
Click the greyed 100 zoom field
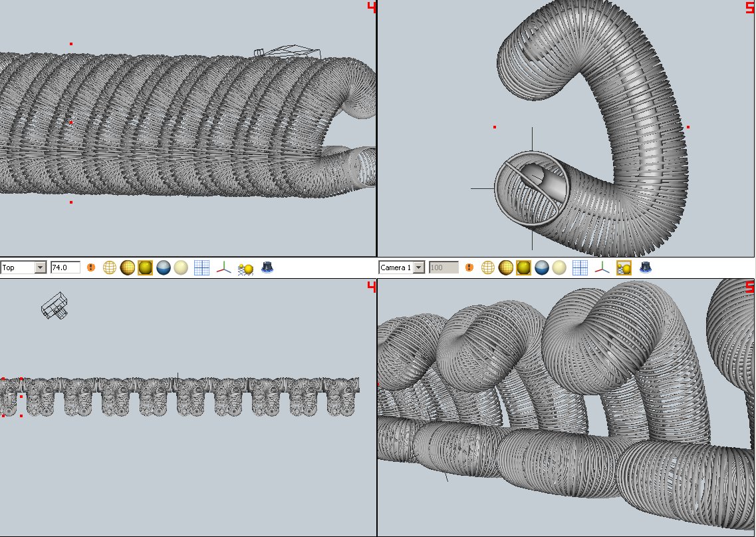[443, 268]
